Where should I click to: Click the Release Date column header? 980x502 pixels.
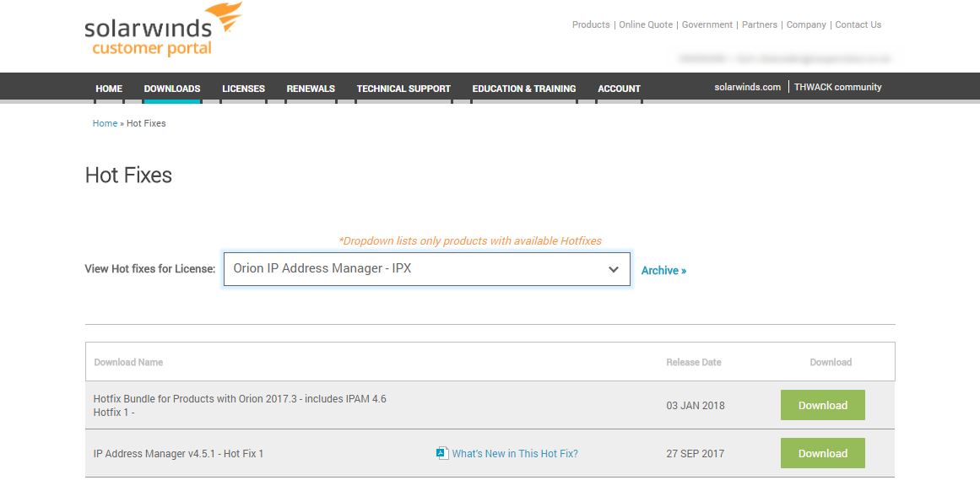(x=694, y=362)
